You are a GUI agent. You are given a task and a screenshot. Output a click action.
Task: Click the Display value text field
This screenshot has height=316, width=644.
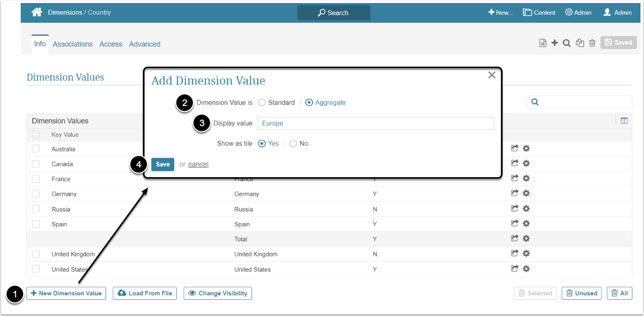pyautogui.click(x=375, y=123)
